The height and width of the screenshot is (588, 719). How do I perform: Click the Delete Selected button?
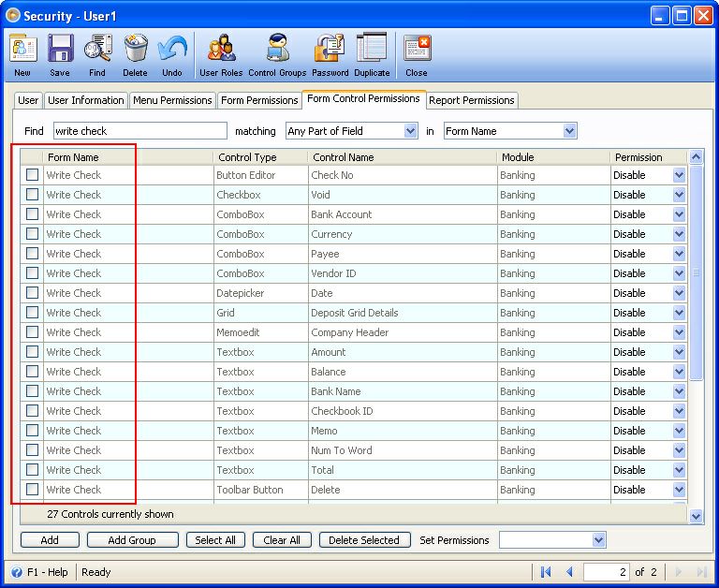pyautogui.click(x=364, y=540)
